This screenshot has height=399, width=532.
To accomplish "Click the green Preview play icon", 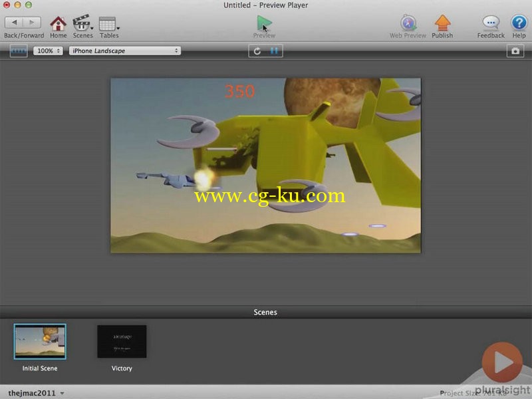I will point(264,23).
